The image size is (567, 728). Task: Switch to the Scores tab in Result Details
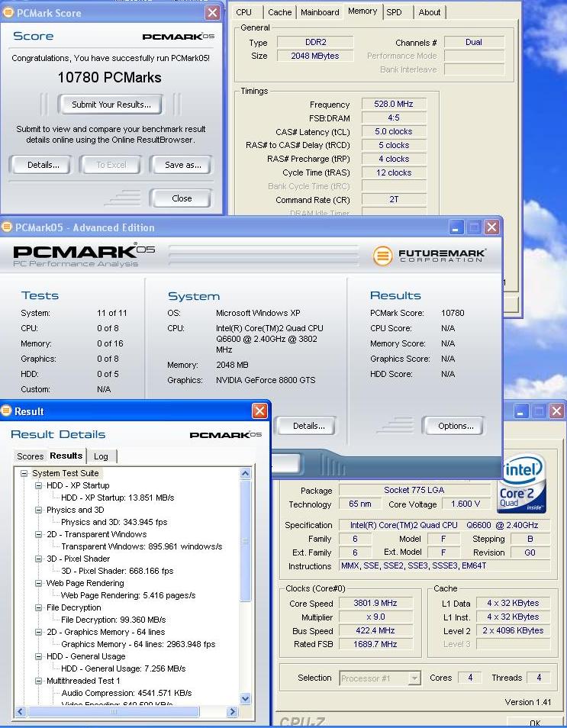31,456
